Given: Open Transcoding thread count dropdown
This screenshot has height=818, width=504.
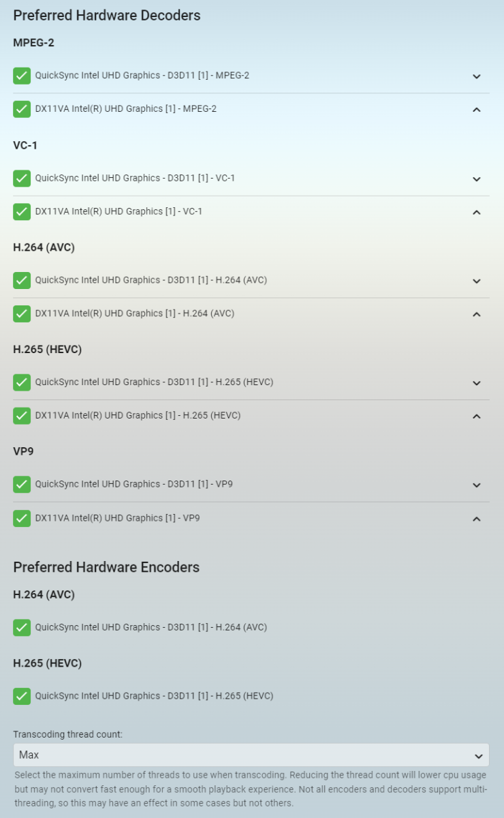Looking at the screenshot, I should (251, 755).
